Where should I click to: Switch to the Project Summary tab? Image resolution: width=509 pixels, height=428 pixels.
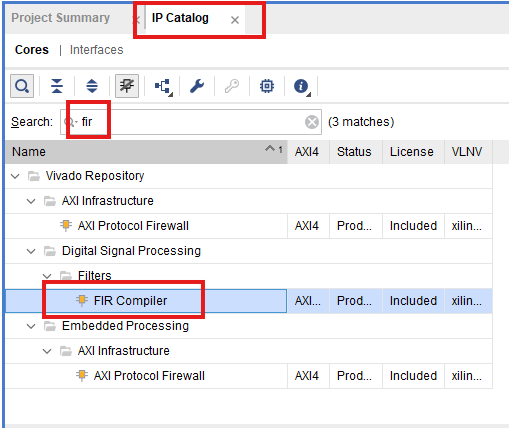click(x=61, y=18)
